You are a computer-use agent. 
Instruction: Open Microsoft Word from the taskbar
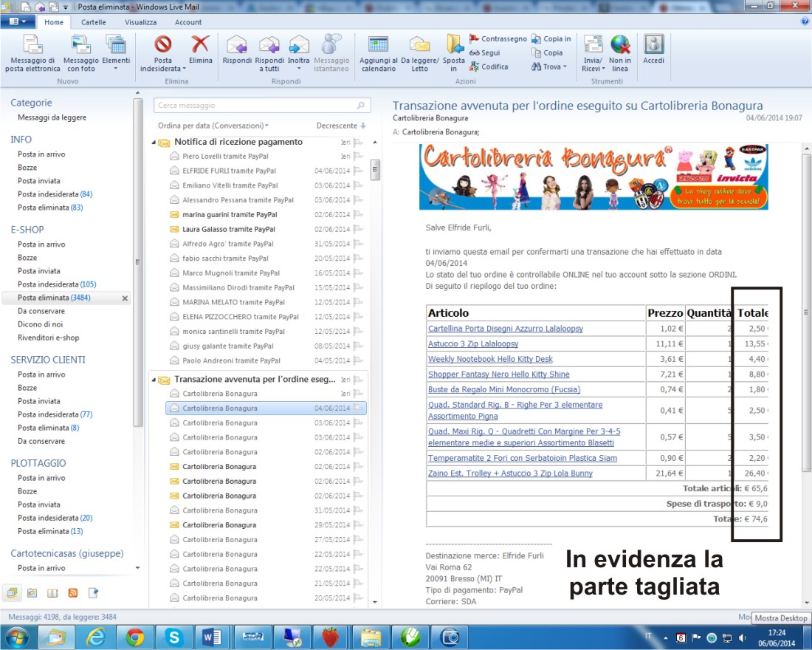click(213, 637)
